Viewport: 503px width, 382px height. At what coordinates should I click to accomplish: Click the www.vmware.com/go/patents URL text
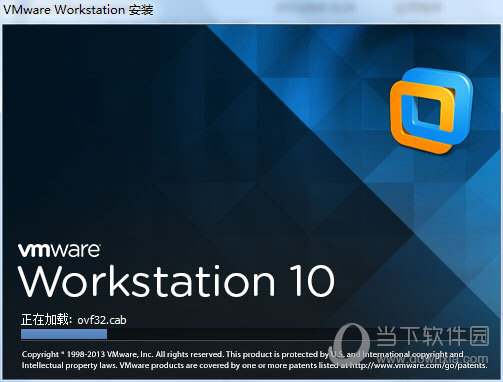pyautogui.click(x=418, y=366)
